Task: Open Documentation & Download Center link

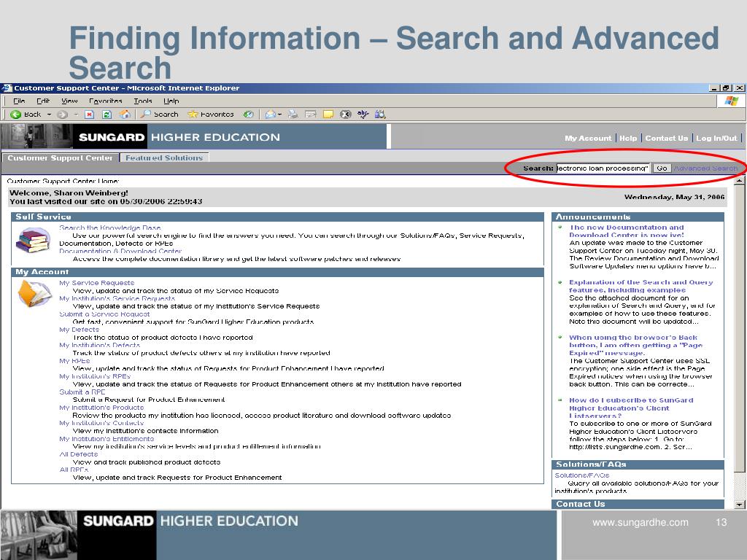Action: [x=120, y=251]
